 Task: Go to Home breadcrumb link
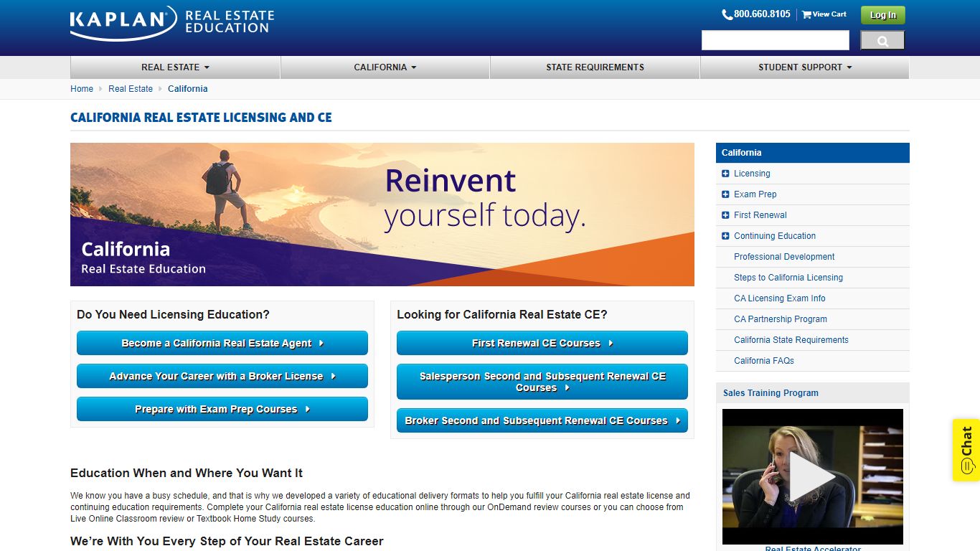pos(82,89)
